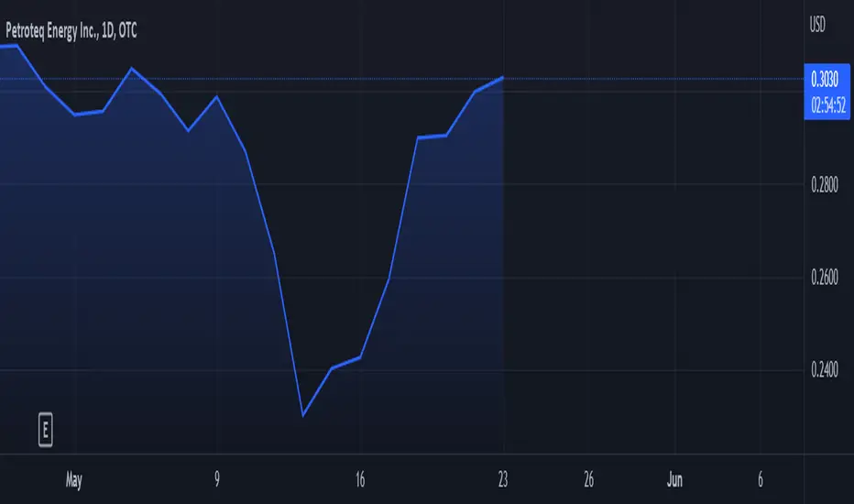The width and height of the screenshot is (854, 504).
Task: Click the current price label 0.3030
Action: tap(825, 80)
